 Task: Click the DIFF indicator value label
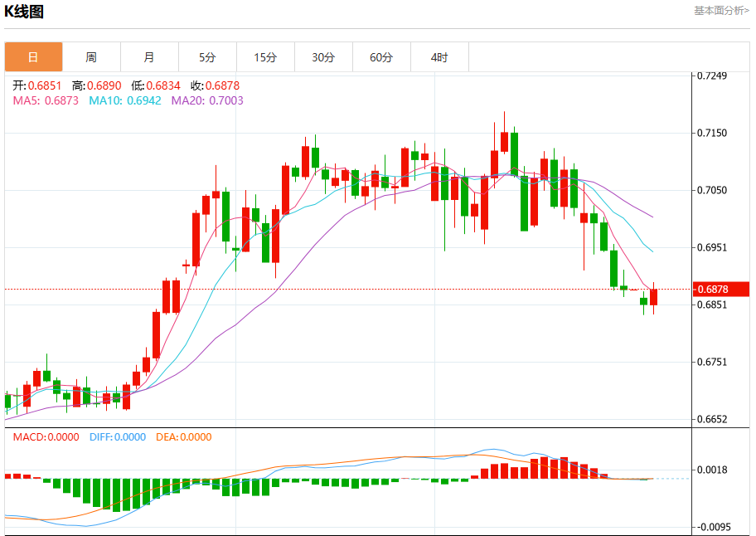click(x=118, y=437)
